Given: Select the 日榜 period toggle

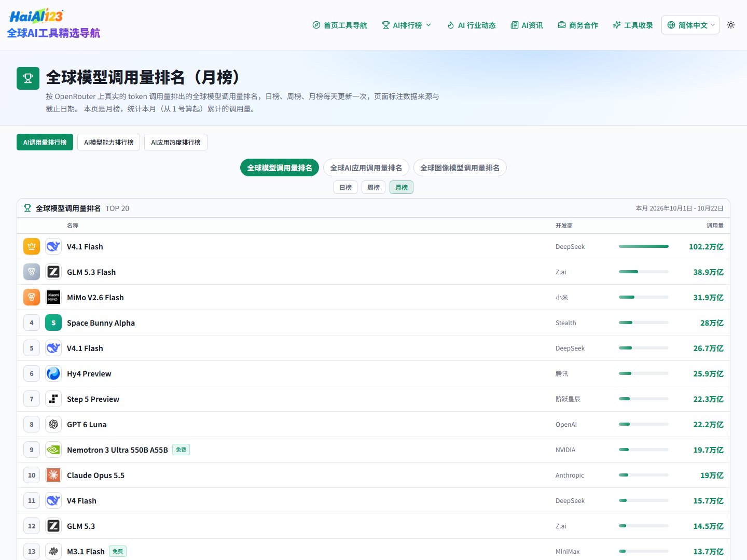Looking at the screenshot, I should pyautogui.click(x=345, y=187).
